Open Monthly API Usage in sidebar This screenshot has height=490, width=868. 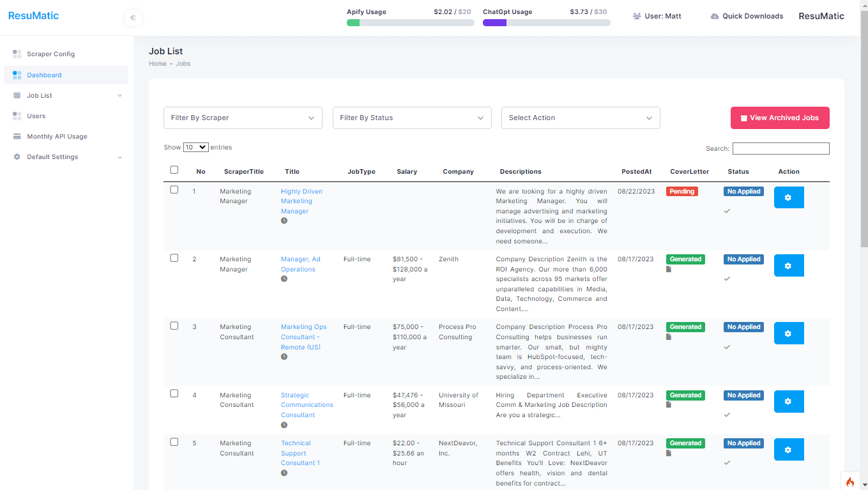click(x=66, y=137)
